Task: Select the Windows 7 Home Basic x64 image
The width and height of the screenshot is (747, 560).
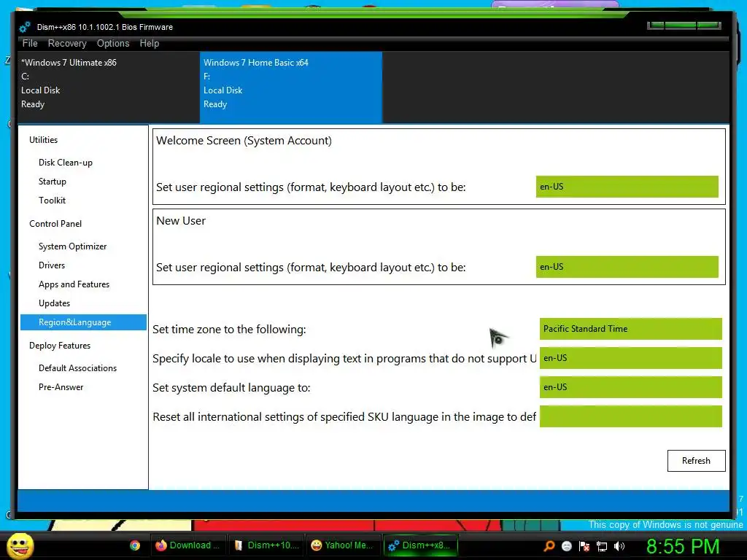Action: point(290,87)
